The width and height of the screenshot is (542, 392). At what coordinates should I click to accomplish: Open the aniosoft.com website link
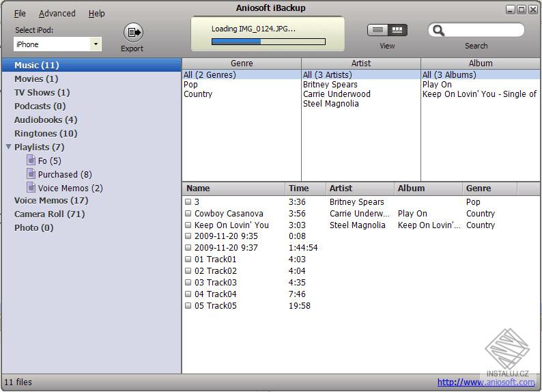pos(485,382)
